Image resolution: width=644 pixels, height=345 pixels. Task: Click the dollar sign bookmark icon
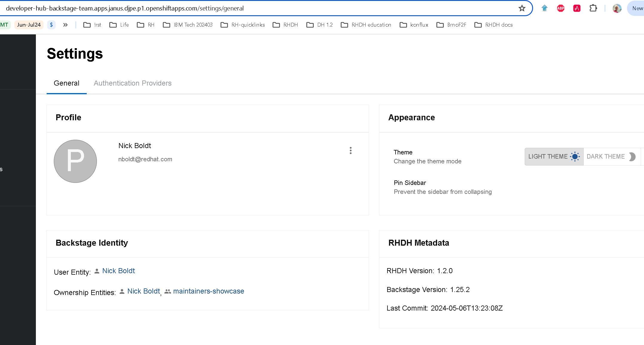pyautogui.click(x=51, y=25)
